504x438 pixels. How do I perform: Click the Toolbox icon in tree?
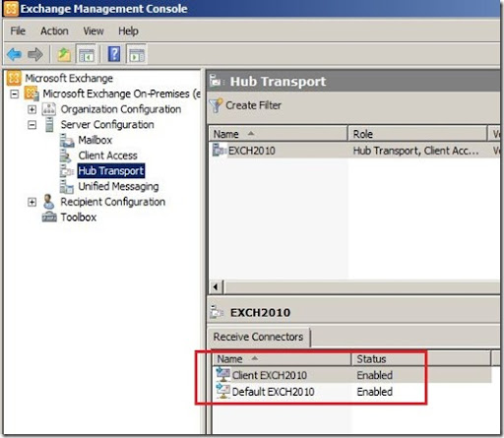(x=49, y=217)
